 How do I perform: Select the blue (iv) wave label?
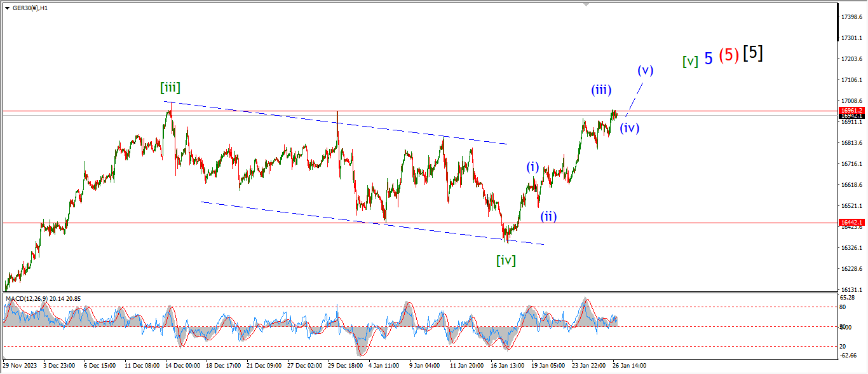click(629, 127)
